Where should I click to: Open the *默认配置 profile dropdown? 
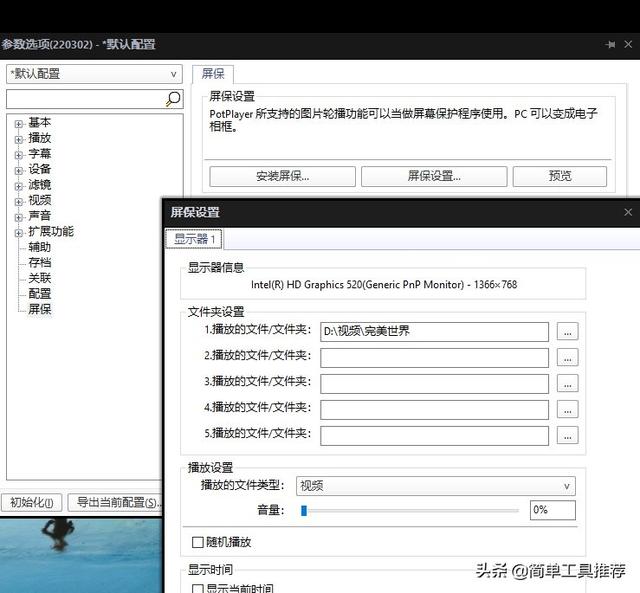(x=94, y=74)
